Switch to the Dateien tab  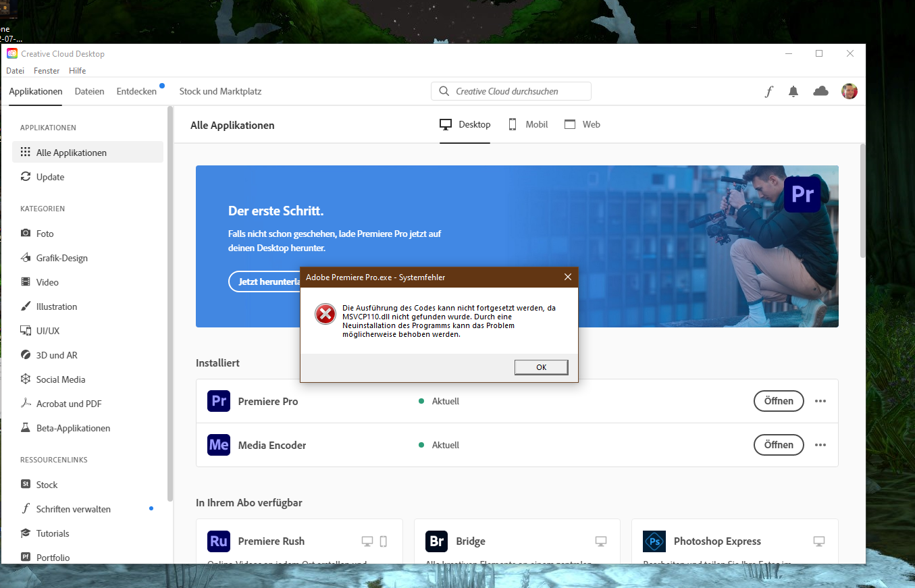point(90,91)
